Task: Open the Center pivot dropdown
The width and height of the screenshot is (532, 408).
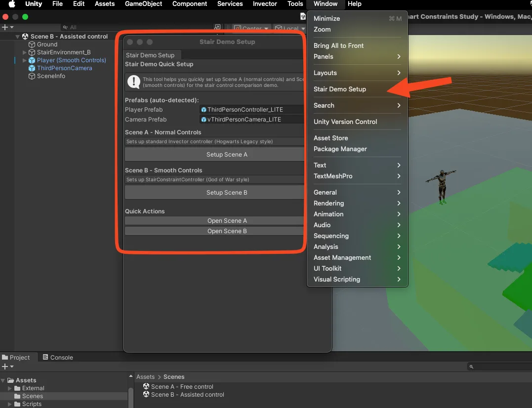Action: point(252,28)
